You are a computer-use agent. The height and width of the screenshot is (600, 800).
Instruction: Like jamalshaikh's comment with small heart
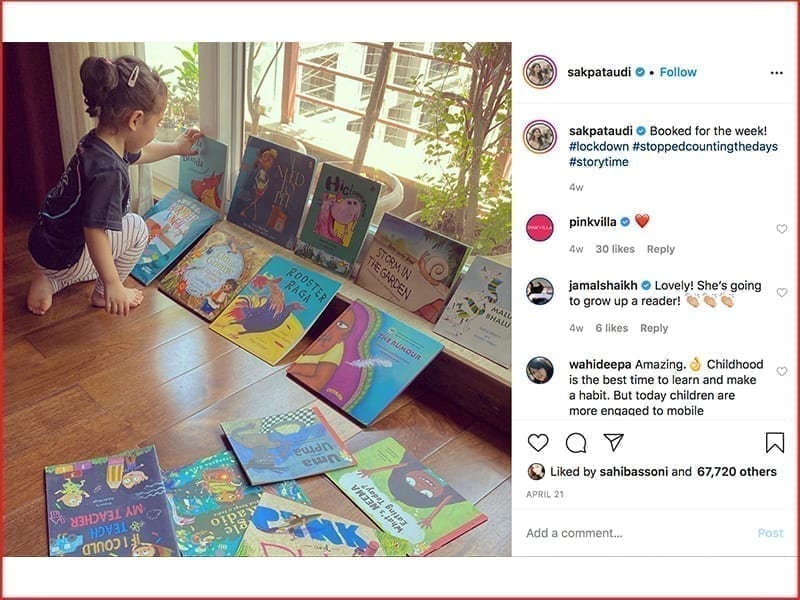pyautogui.click(x=782, y=292)
